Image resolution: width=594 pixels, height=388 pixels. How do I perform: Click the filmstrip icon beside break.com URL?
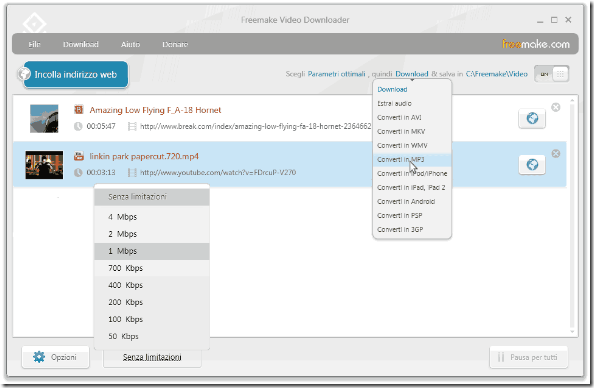tap(132, 127)
